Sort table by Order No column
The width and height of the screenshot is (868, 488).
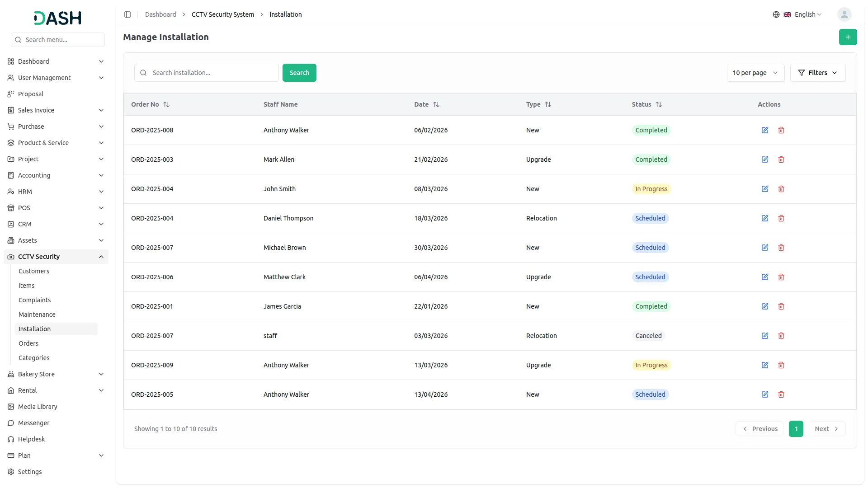[166, 104]
